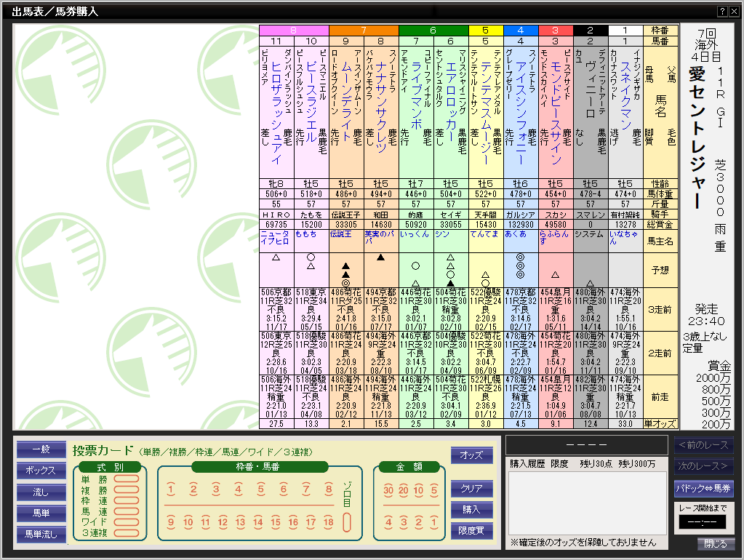Open horse モンドピースサイン details
This screenshot has height=560, width=744.
point(556,113)
